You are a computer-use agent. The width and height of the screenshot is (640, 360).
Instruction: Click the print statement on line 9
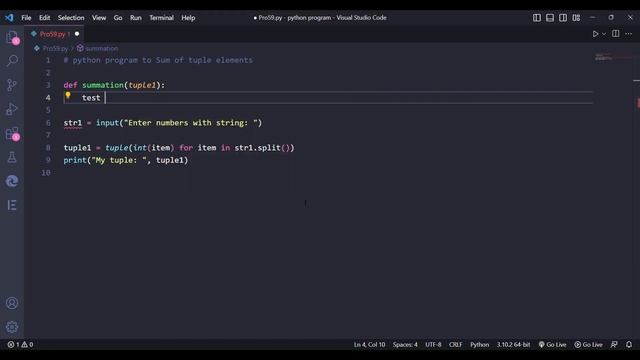(126, 160)
